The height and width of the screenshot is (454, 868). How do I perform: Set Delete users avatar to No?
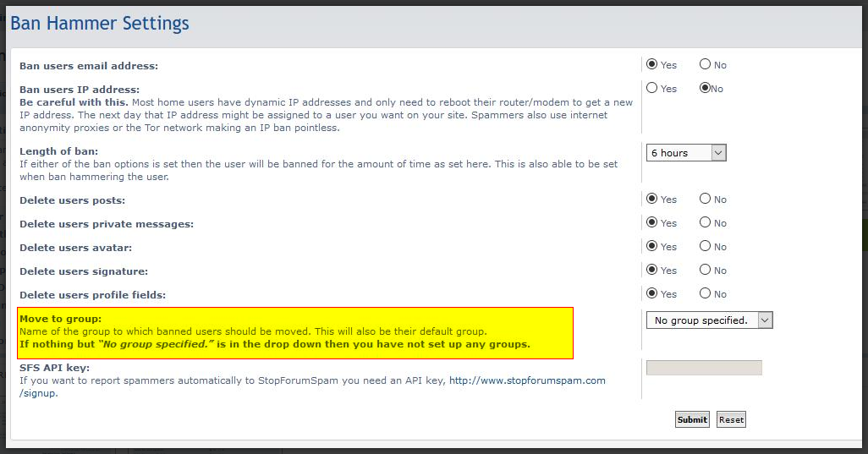tap(705, 246)
